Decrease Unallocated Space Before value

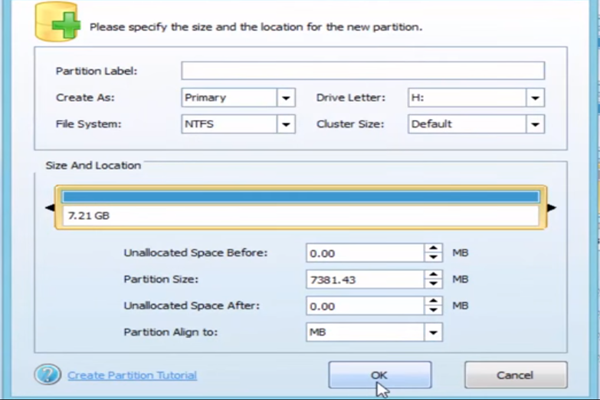pos(433,257)
